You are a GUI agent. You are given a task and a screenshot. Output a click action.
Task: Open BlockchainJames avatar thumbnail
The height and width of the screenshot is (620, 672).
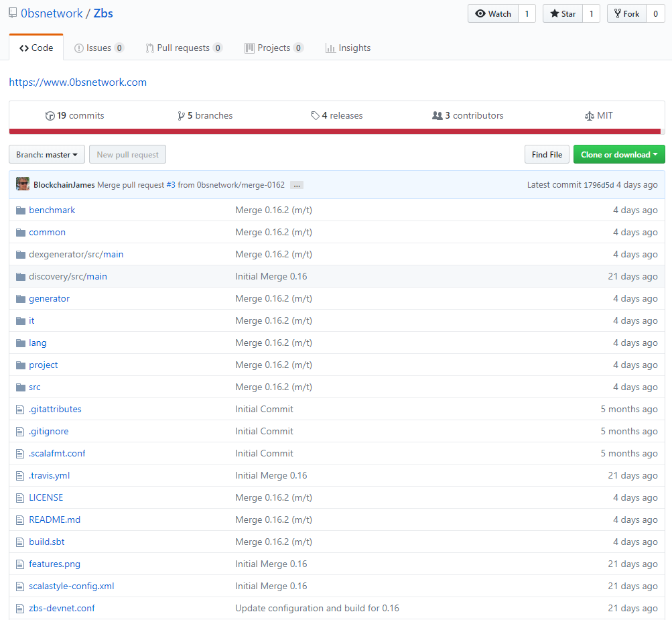click(23, 184)
